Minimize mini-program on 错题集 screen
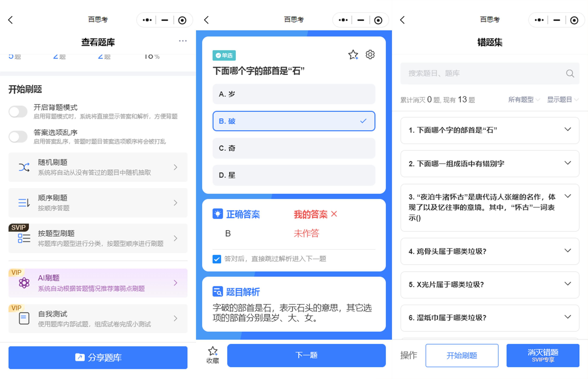This screenshot has width=588, height=379. click(x=556, y=20)
